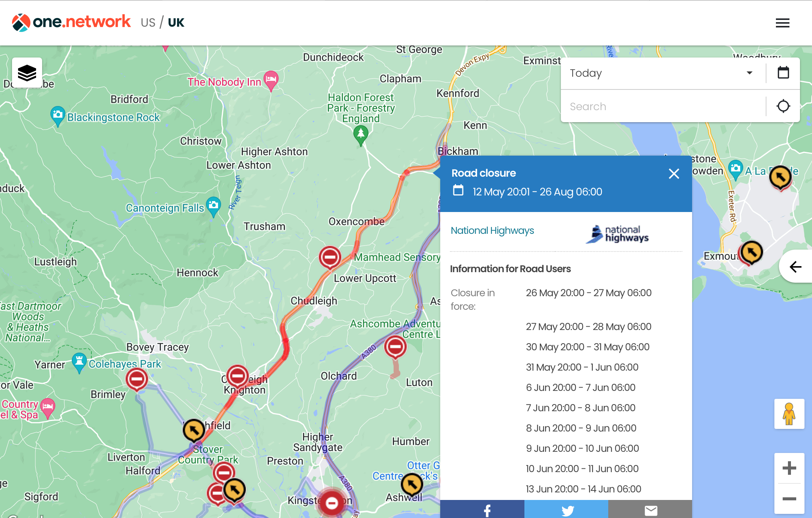Screen dimensions: 812x518
Task: Click closure time 26 May 20:00 – 27 May 06:00
Action: click(x=589, y=293)
